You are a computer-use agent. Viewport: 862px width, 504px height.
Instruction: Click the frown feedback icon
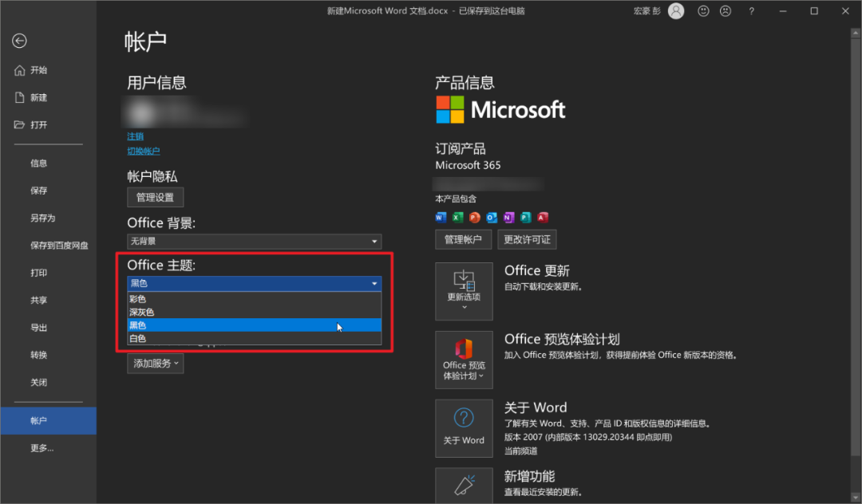click(x=726, y=11)
